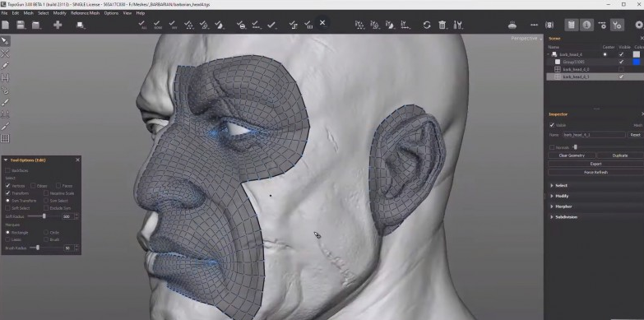Screen dimensions: 644x320
Task: Click the three-dots icon in top toolbar
Action: [x=534, y=25]
